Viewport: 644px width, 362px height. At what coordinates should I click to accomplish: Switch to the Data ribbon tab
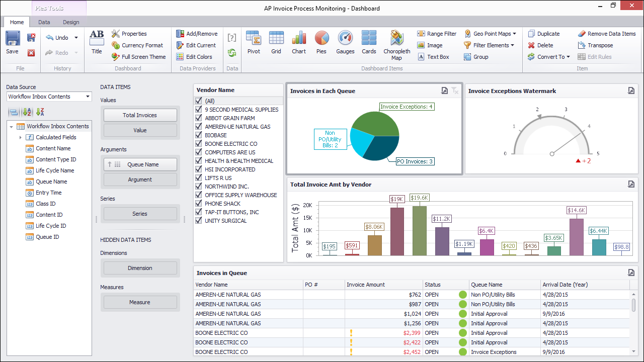coord(44,22)
